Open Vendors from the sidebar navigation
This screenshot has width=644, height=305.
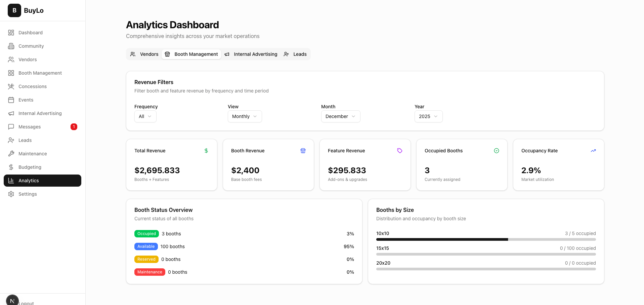pyautogui.click(x=28, y=60)
